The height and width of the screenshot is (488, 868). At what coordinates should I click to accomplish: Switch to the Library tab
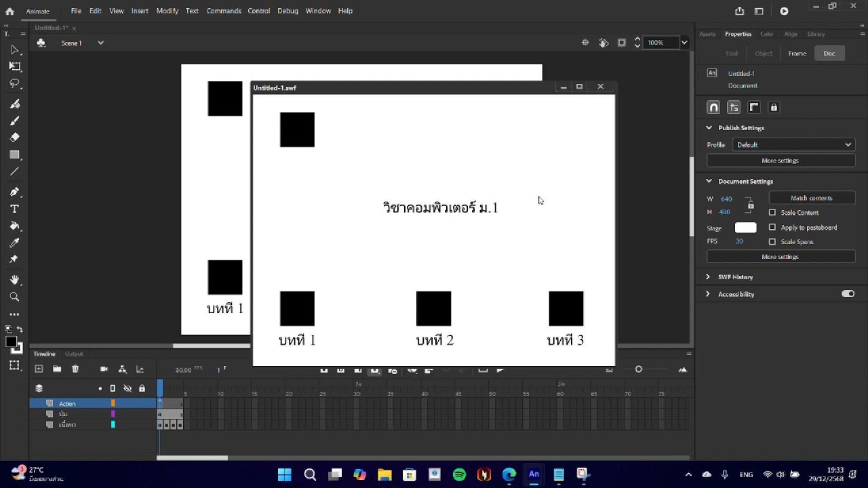point(816,34)
